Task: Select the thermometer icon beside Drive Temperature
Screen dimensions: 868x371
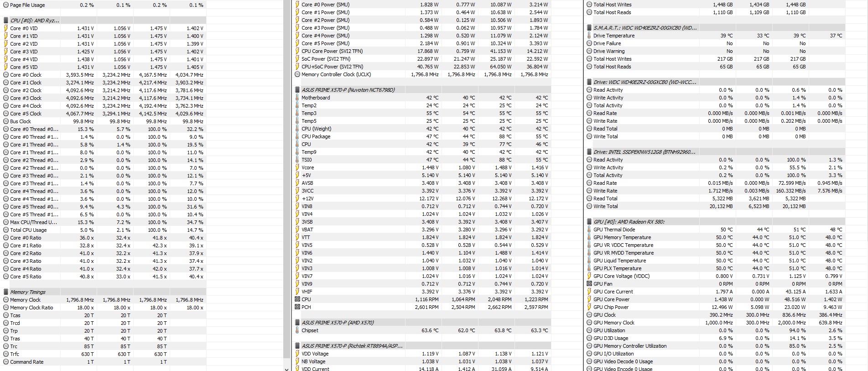Action: coord(589,36)
